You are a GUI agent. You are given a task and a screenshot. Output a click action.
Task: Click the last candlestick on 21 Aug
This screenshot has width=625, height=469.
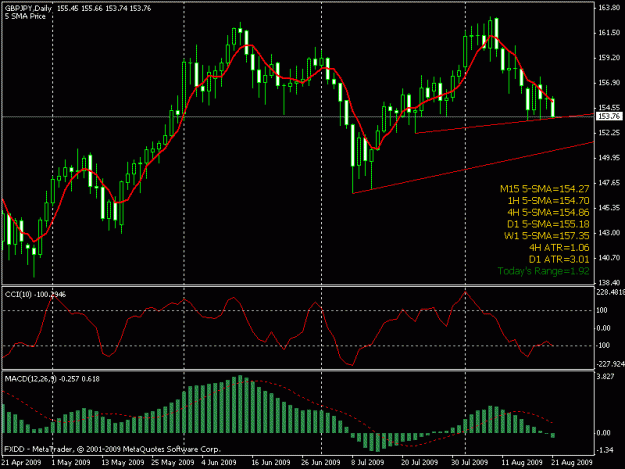coord(553,108)
